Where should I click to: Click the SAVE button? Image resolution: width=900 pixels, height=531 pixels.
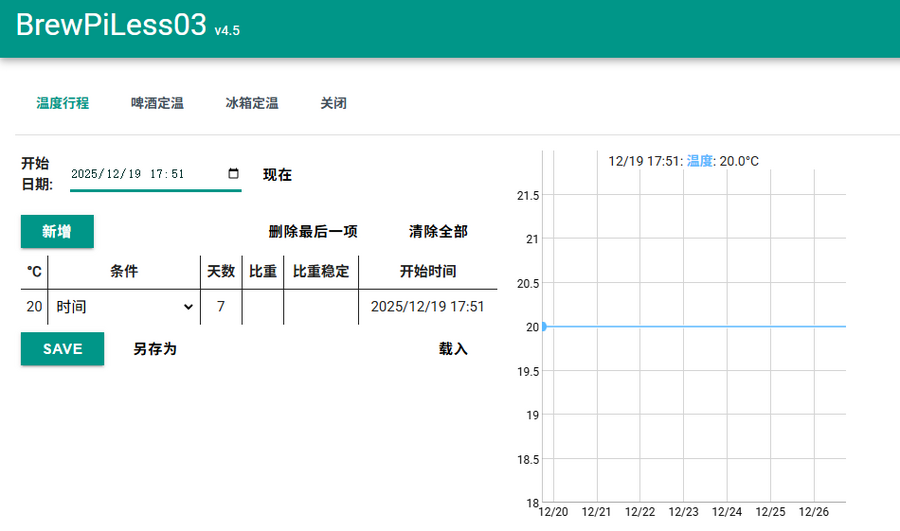[x=62, y=349]
